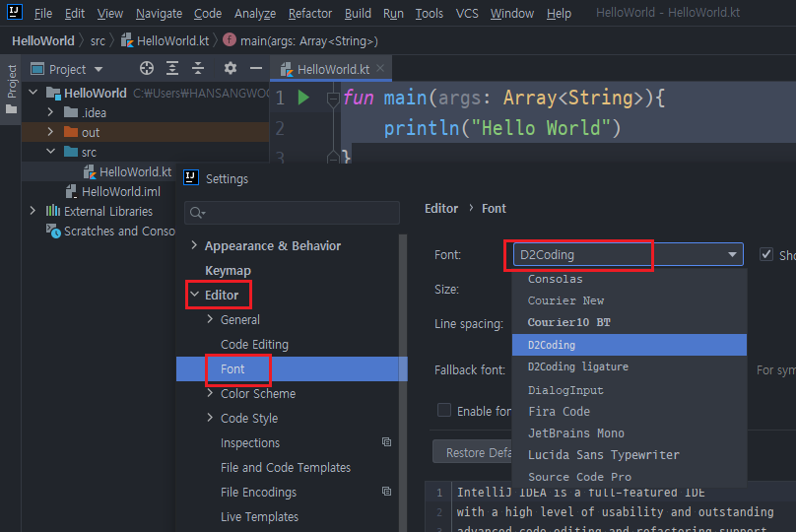The image size is (796, 532).
Task: Open the Project view dropdown
Action: [x=99, y=69]
